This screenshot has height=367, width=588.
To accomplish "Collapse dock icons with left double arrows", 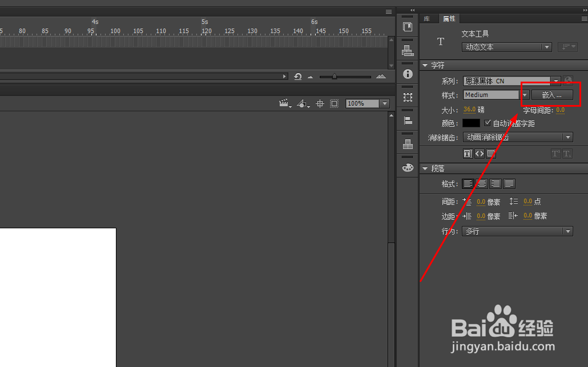I will pyautogui.click(x=413, y=10).
